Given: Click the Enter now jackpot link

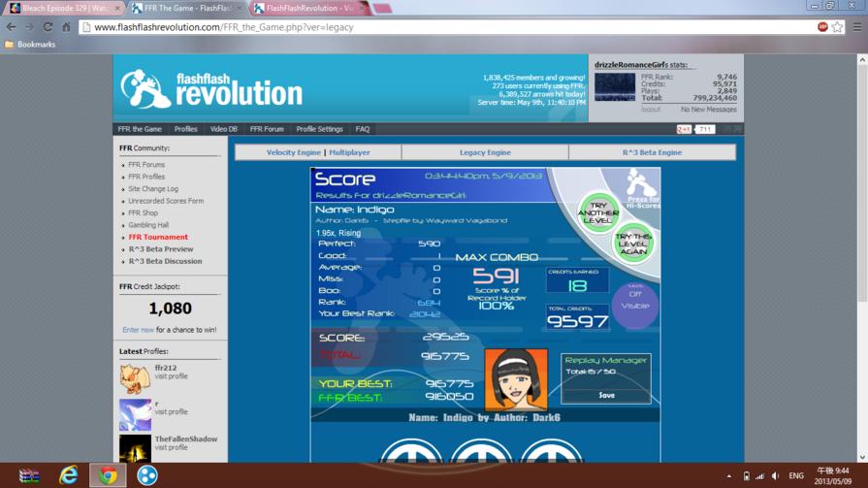Looking at the screenshot, I should coord(138,330).
